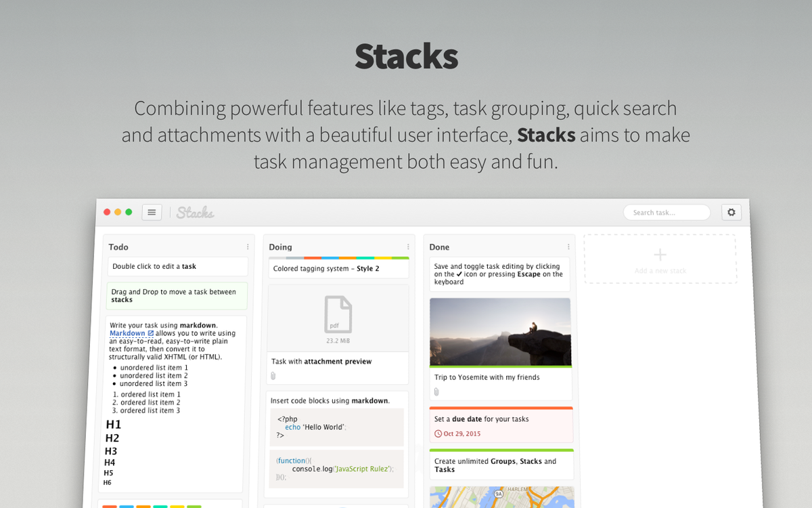Open the Done stack options menu
The width and height of the screenshot is (812, 508).
568,247
